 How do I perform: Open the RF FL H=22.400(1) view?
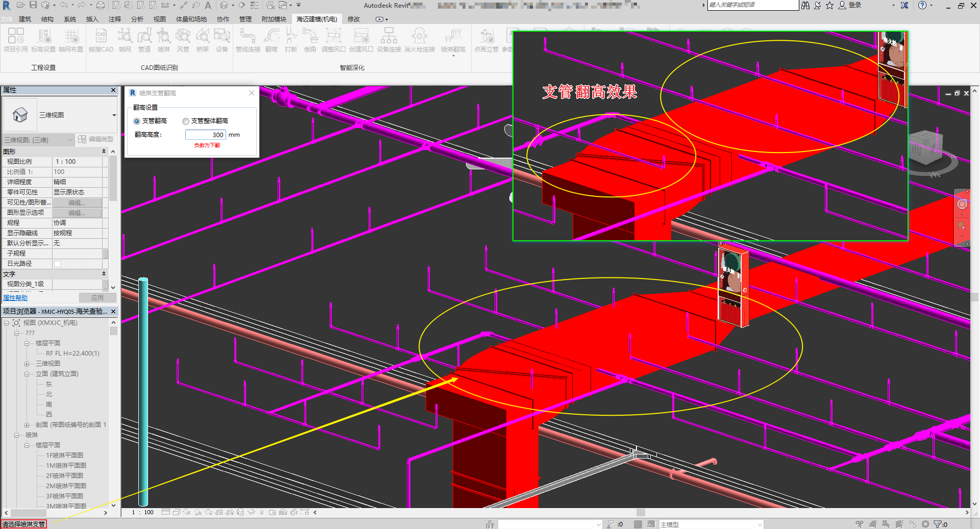coord(72,354)
